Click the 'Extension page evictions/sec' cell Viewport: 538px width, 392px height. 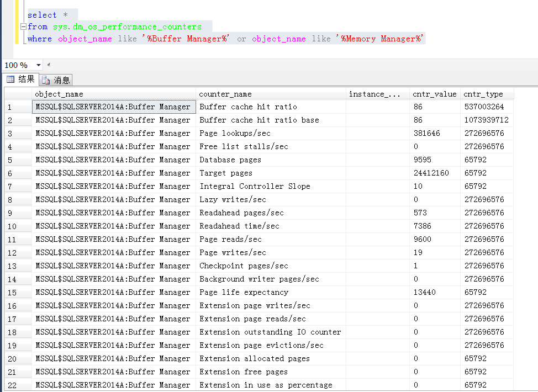[271, 346]
